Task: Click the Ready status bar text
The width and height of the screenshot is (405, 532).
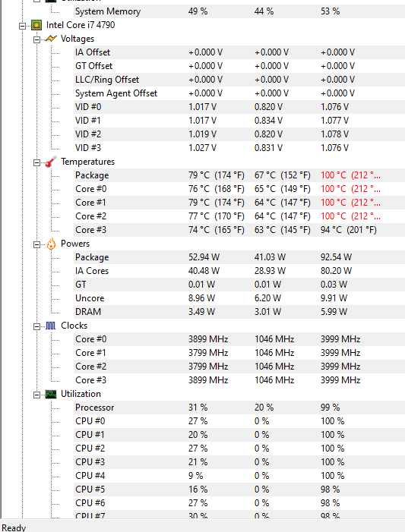Action: point(14,527)
